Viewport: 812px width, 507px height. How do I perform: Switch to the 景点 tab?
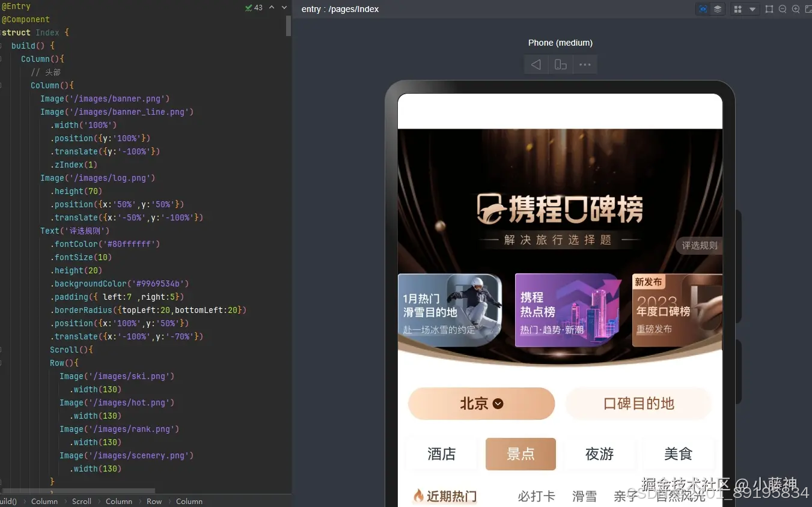(520, 454)
